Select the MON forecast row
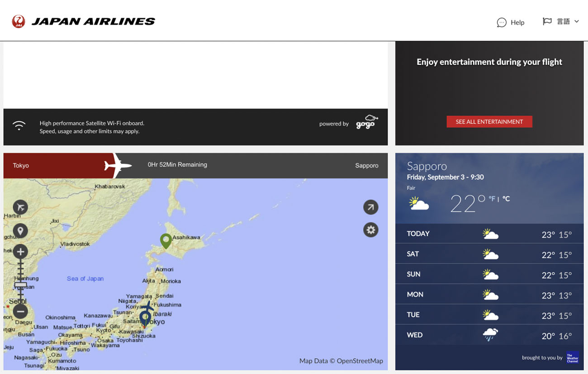 click(489, 294)
